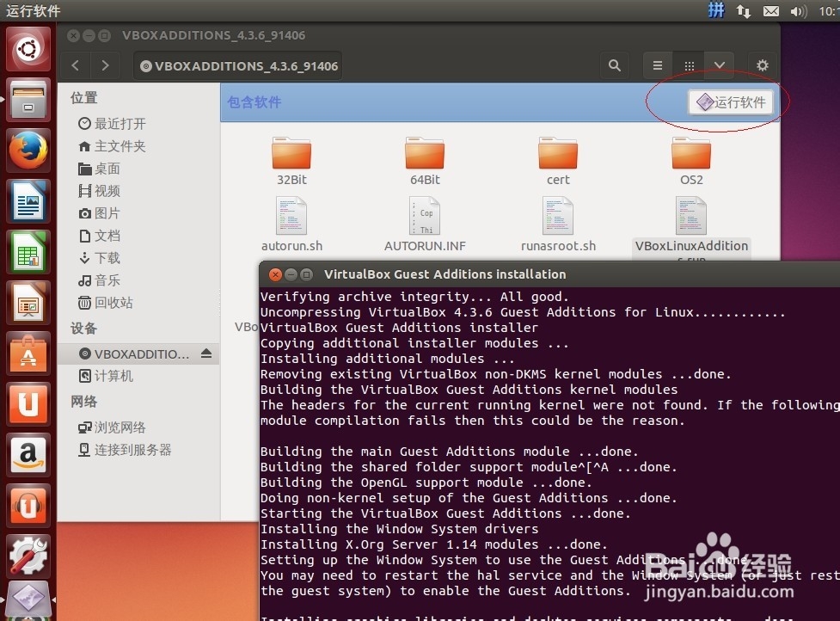Screen dimensions: 840x621
Task: Open Ubuntu Software Center from launcher
Action: pos(28,354)
